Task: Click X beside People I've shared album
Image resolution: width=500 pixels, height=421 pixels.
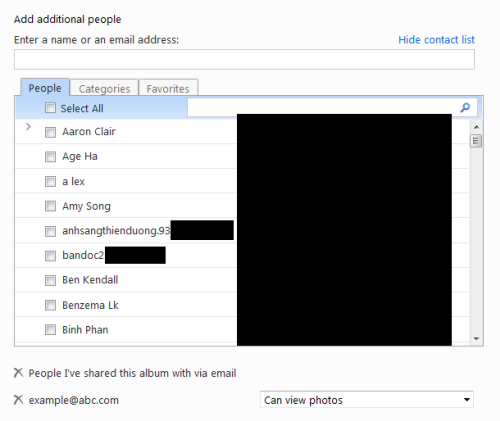Action: [x=19, y=373]
